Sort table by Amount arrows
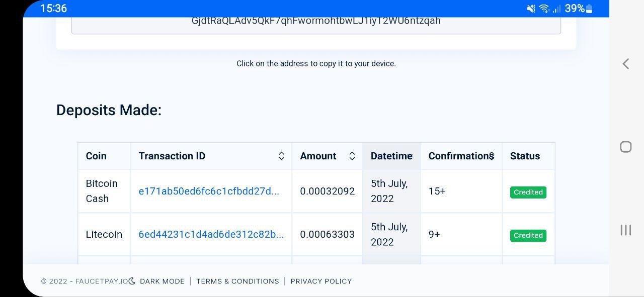Screen dimensions: 644x297 pos(352,156)
